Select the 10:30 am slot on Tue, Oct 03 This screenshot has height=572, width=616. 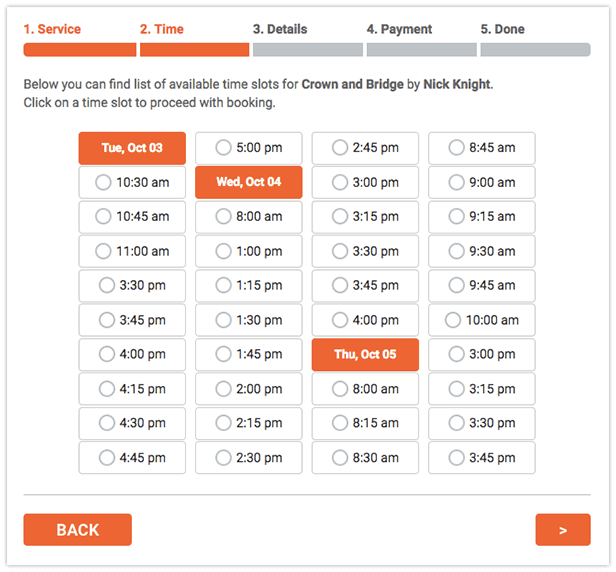pos(132,182)
